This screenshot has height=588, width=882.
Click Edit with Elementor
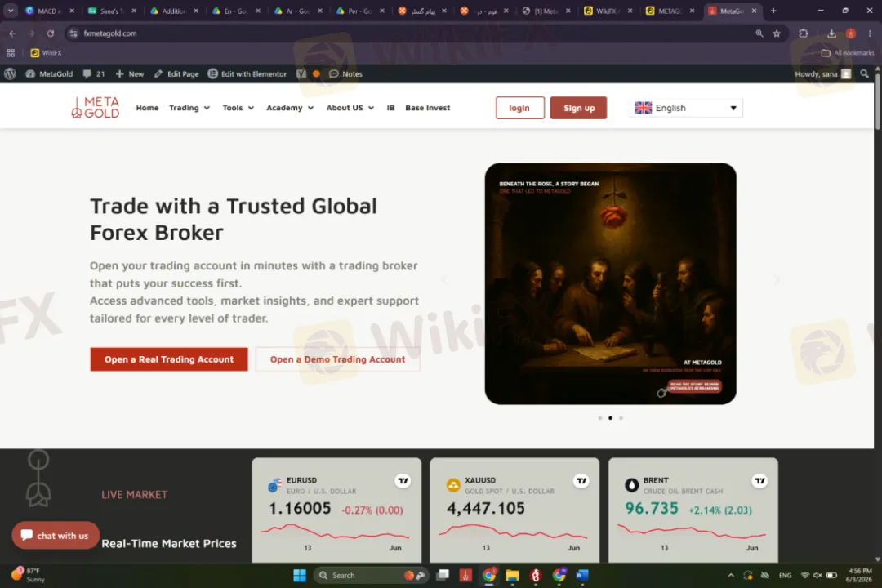tap(247, 73)
